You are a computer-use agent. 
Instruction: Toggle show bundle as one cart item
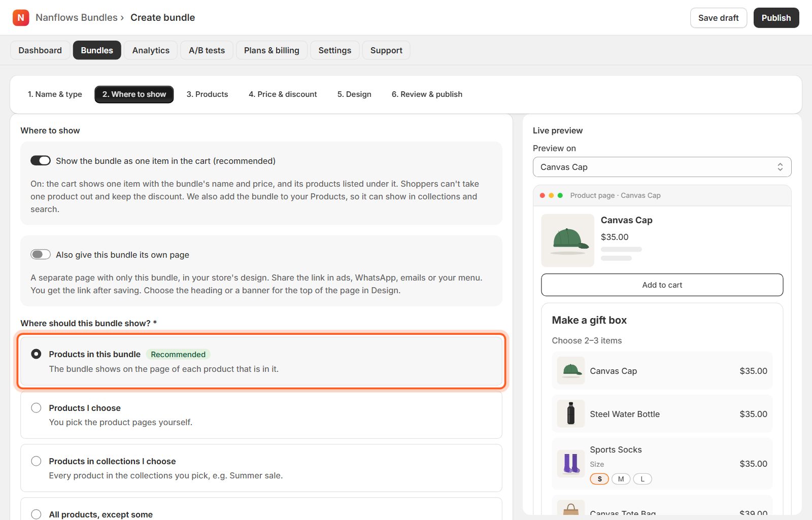tap(41, 161)
